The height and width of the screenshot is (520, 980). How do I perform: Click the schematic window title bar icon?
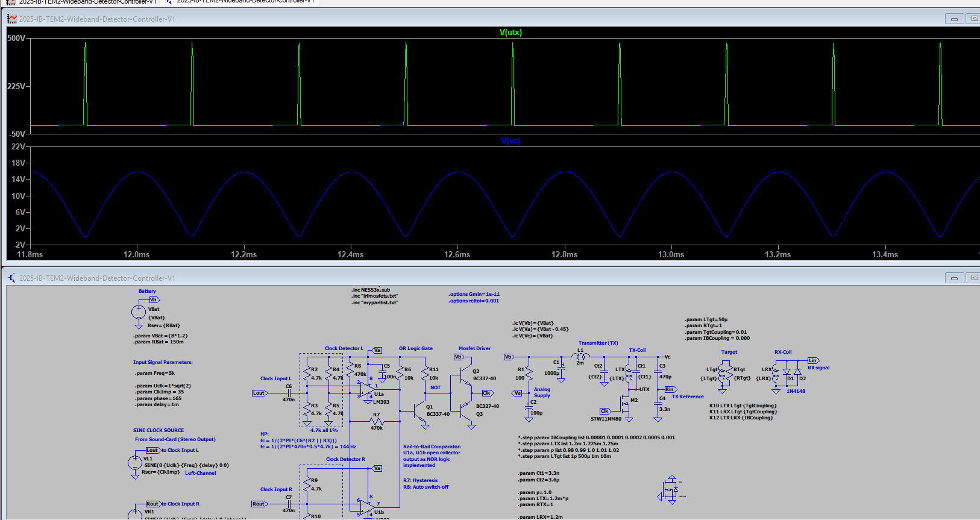(12, 278)
